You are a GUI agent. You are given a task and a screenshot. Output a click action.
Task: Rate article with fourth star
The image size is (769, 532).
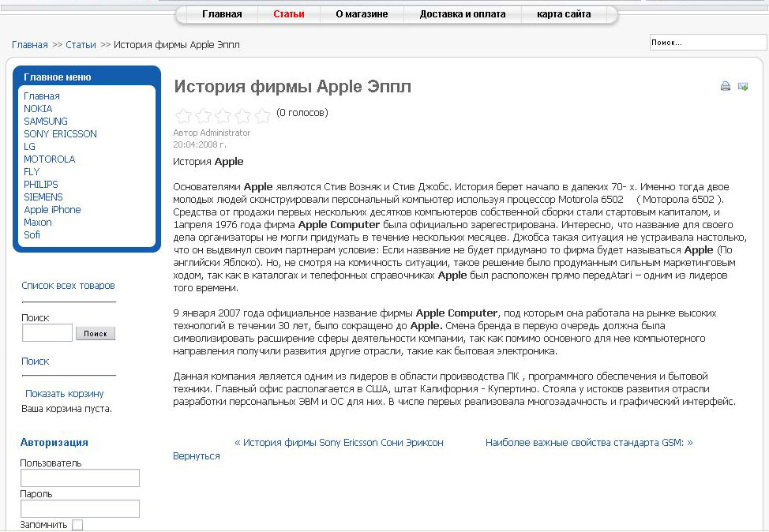242,116
